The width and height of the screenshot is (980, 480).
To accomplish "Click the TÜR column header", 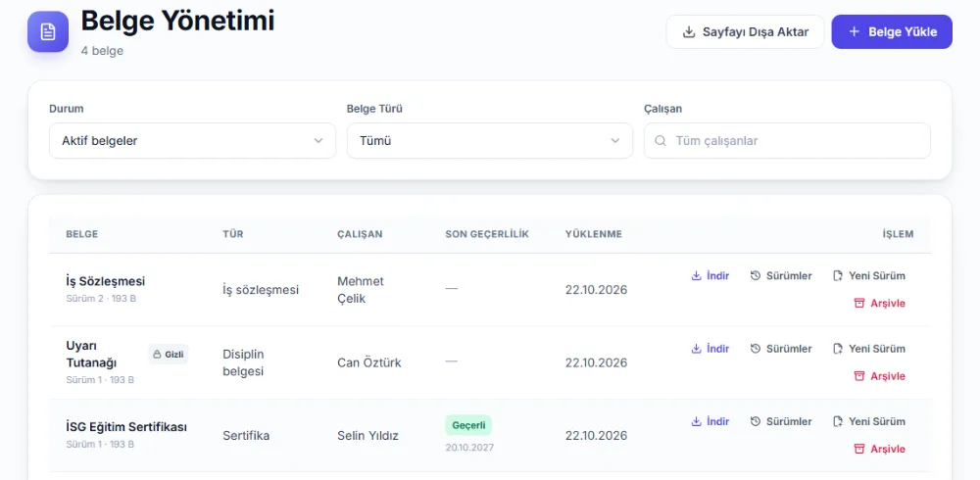I will [233, 234].
